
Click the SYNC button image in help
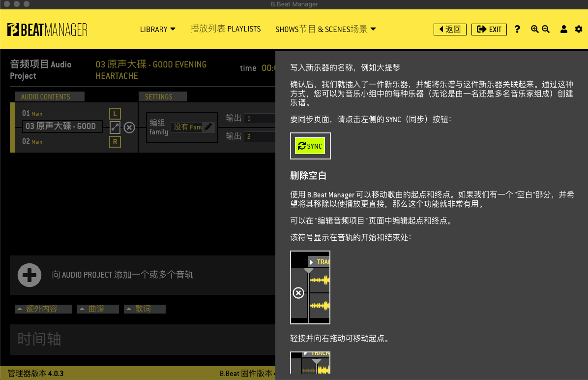[310, 146]
